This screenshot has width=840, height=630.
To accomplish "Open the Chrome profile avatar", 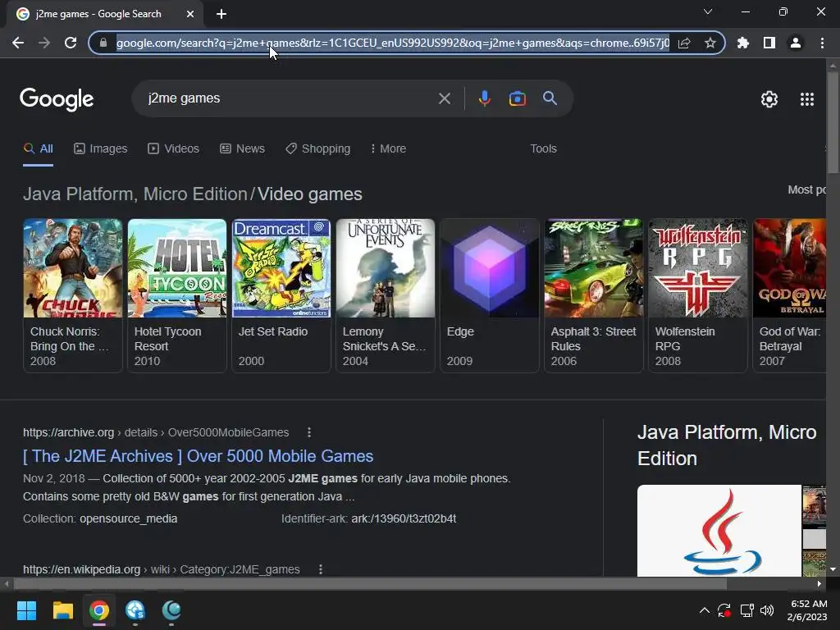I will tap(796, 43).
